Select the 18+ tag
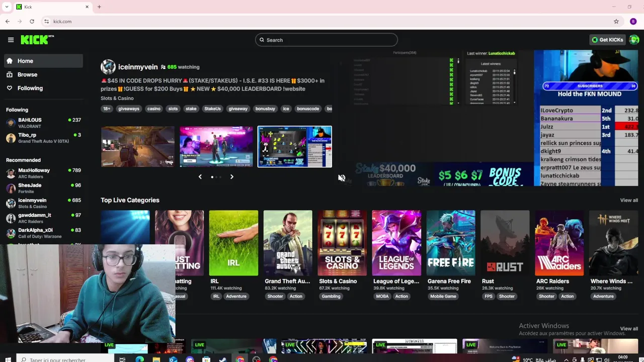This screenshot has height=362, width=644. pos(107,109)
